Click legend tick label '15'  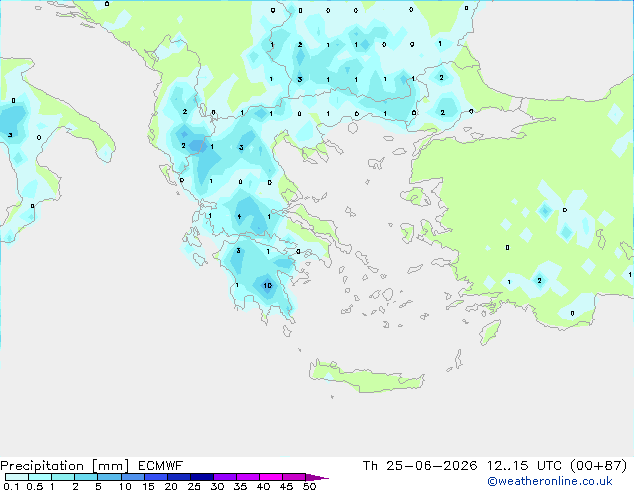tap(148, 486)
